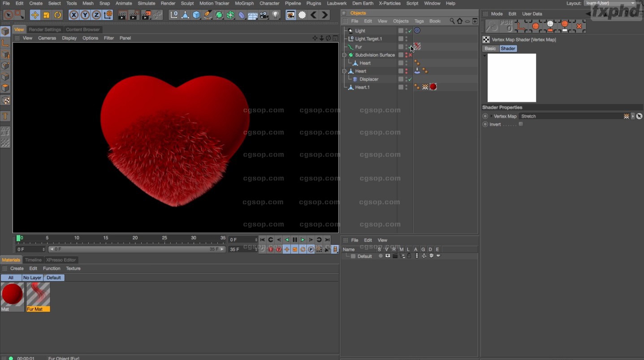Screen dimensions: 644x360
Task: Open the cube primitive objects icon
Action: [x=196, y=15]
